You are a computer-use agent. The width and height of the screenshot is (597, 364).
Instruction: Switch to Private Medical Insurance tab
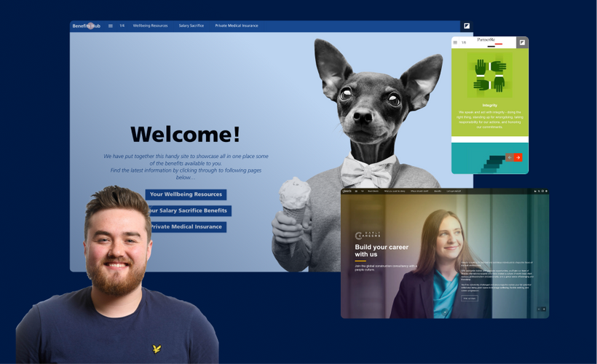point(236,25)
